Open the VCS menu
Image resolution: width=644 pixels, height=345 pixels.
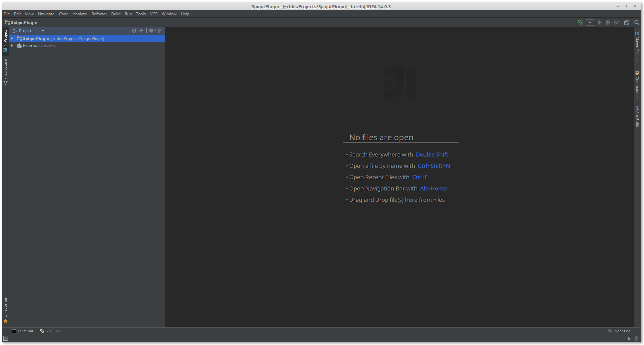click(154, 14)
